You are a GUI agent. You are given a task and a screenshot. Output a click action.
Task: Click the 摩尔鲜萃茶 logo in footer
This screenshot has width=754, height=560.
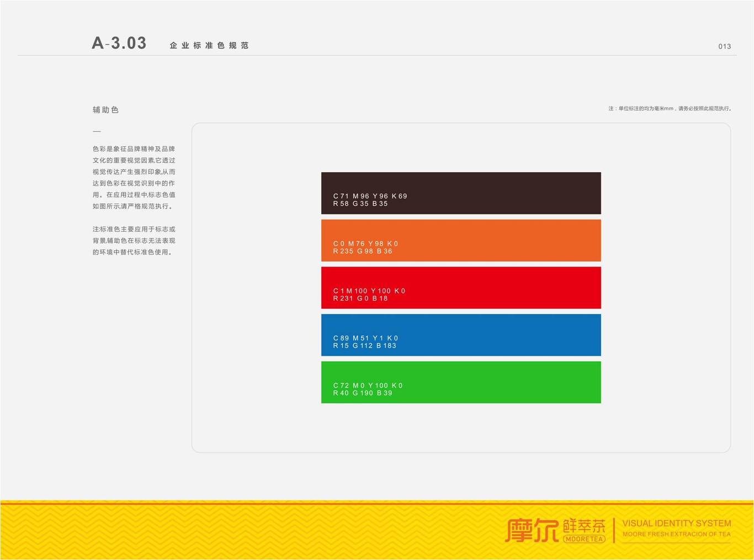(x=555, y=530)
